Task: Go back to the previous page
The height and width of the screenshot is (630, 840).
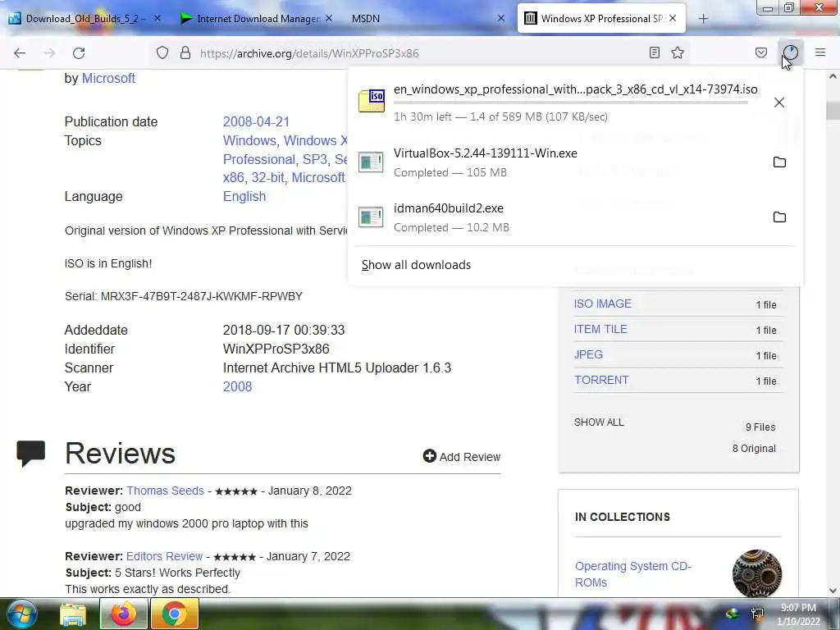Action: click(x=20, y=53)
